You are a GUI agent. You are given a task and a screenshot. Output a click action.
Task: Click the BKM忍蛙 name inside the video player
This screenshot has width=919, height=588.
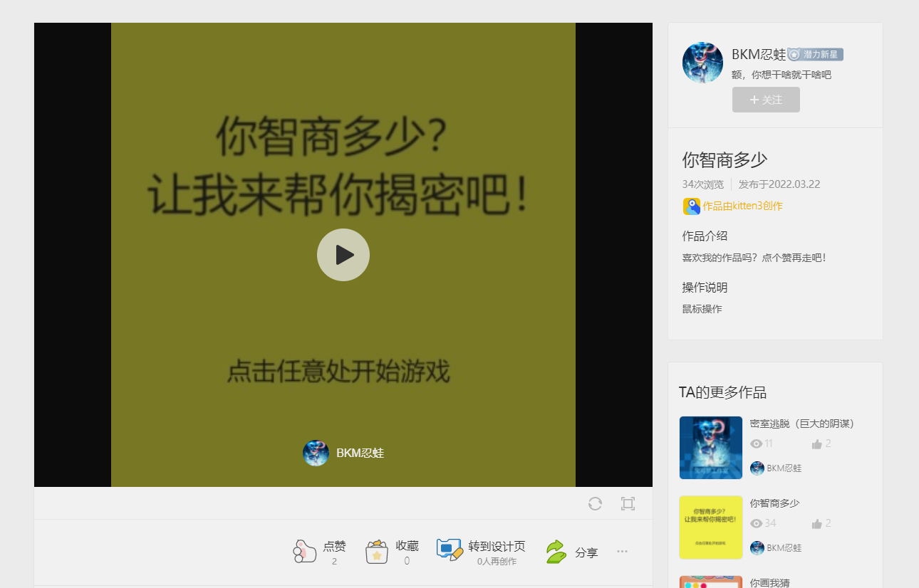tap(360, 453)
